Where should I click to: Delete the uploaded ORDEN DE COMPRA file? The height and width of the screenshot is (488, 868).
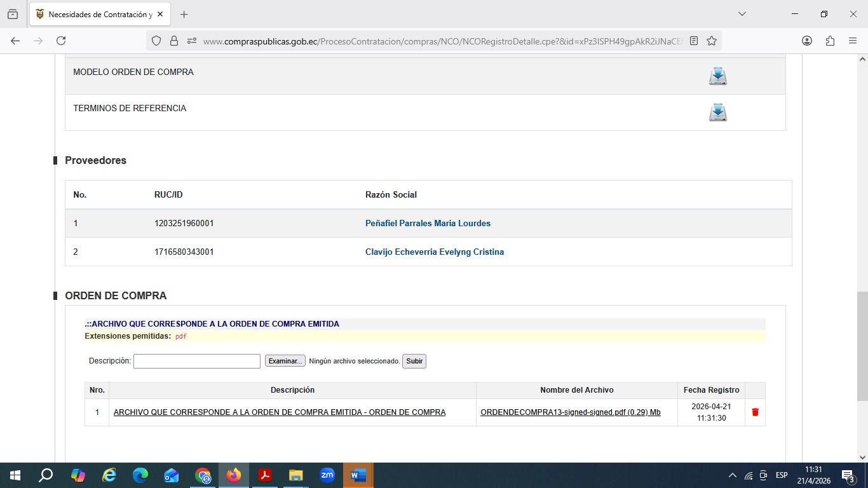click(755, 412)
